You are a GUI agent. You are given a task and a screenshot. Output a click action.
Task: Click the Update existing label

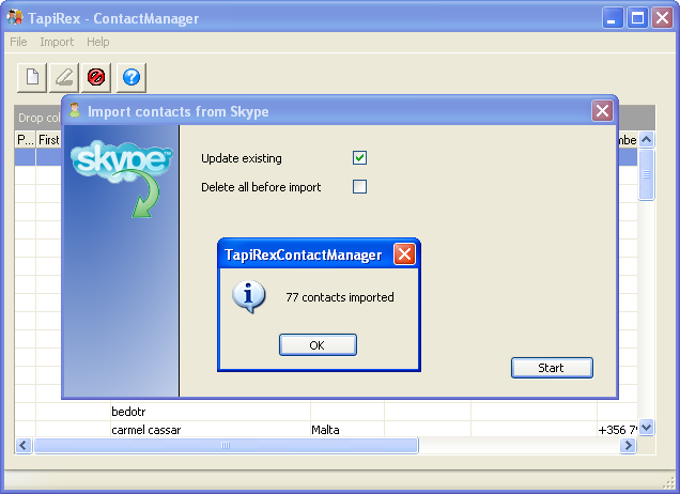point(241,158)
